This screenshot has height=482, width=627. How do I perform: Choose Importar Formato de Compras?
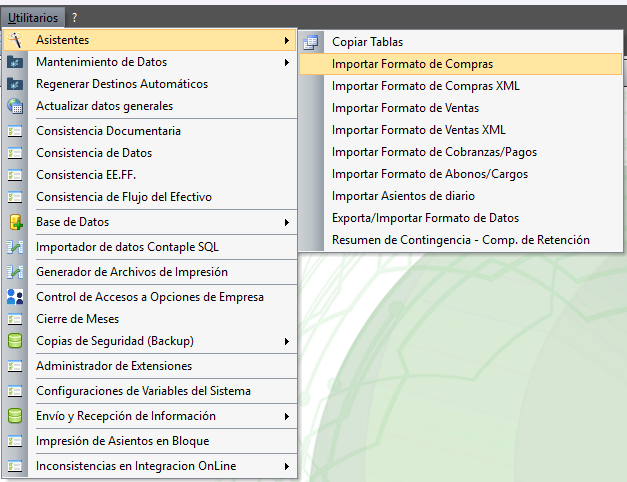461,64
